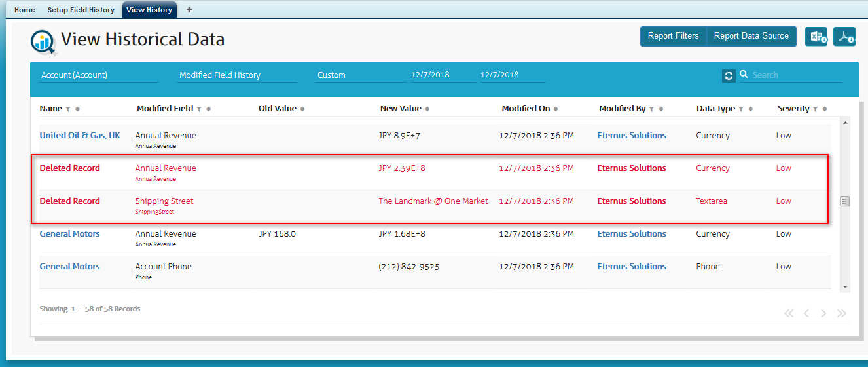868x367 pixels.
Task: Open the filter icon on Name column
Action: [x=68, y=109]
